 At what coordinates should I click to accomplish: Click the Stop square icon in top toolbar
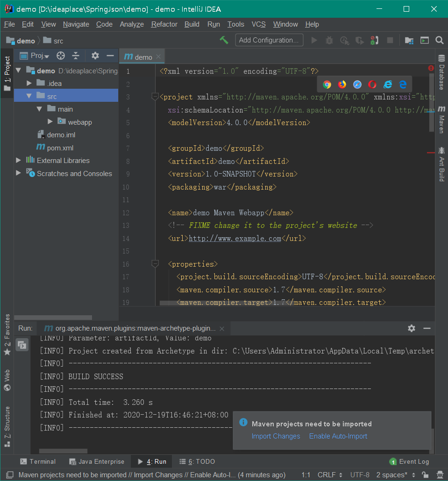390,40
